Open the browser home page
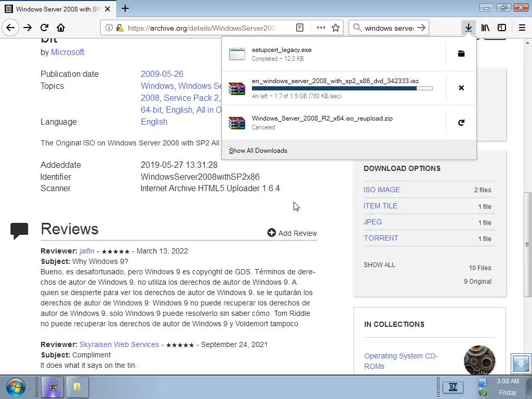The height and width of the screenshot is (399, 532). coord(61,28)
